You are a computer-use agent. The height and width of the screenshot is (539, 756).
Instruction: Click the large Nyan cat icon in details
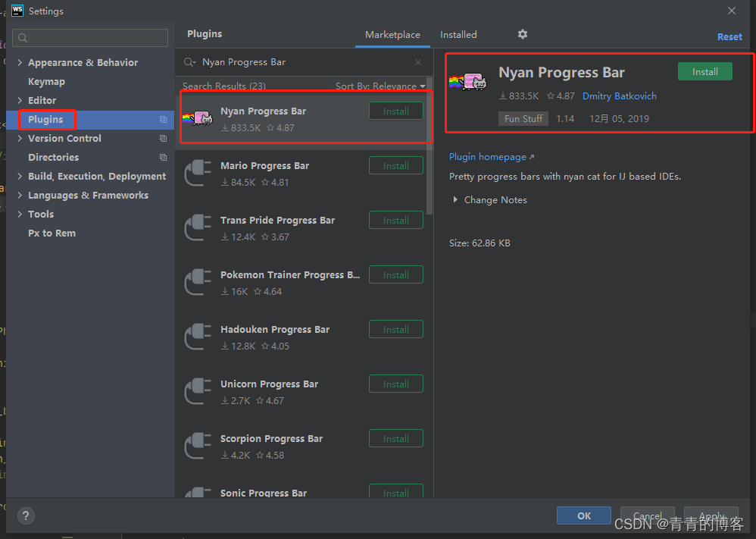coord(467,82)
